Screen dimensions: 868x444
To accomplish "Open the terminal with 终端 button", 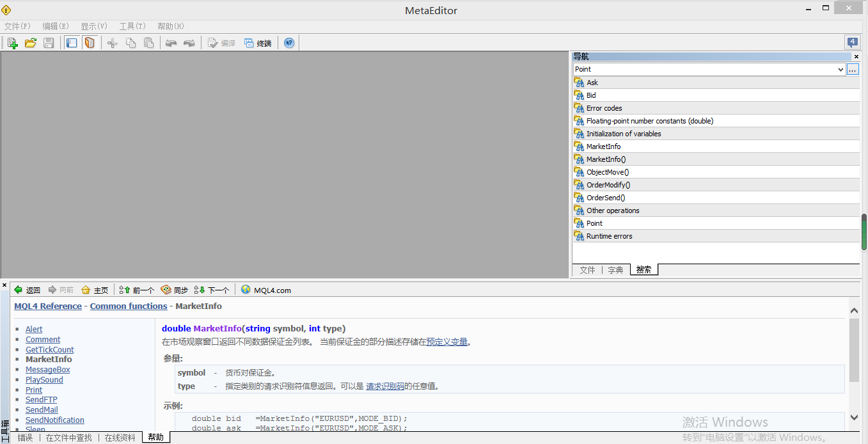I will 258,43.
